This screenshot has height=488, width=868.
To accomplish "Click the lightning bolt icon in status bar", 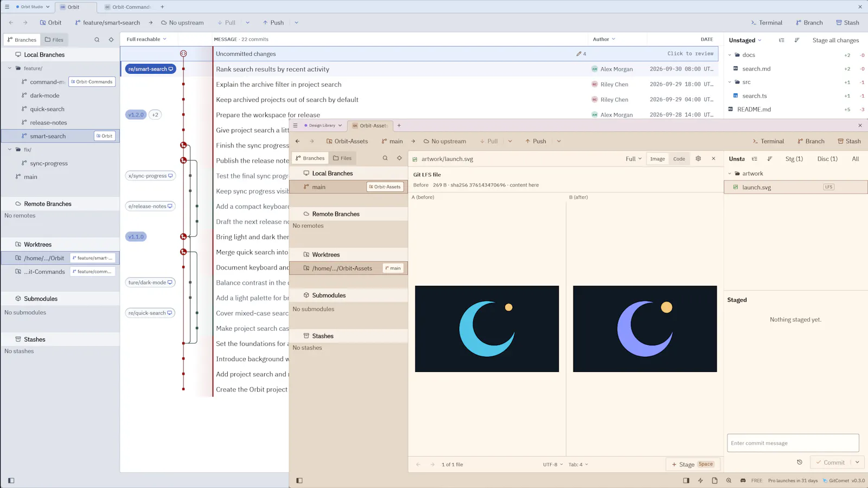I will pos(700,480).
